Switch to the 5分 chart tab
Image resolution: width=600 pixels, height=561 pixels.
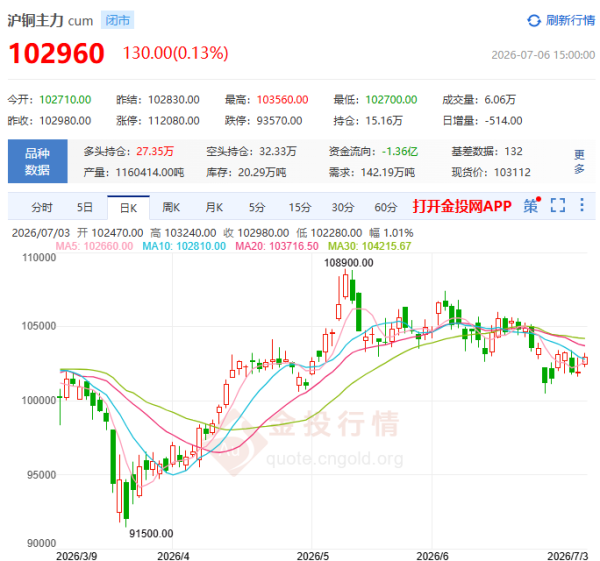pos(257,207)
